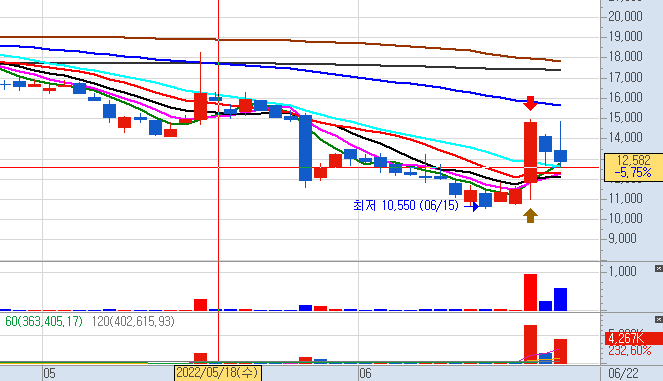Image resolution: width=663 pixels, height=381 pixels.
Task: Click the 06 month label on time axis
Action: click(x=365, y=373)
